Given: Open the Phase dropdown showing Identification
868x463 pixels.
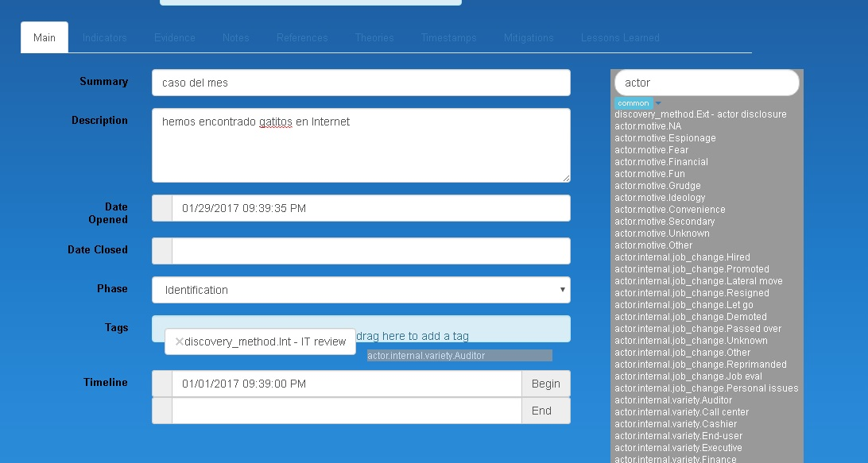Looking at the screenshot, I should (361, 290).
